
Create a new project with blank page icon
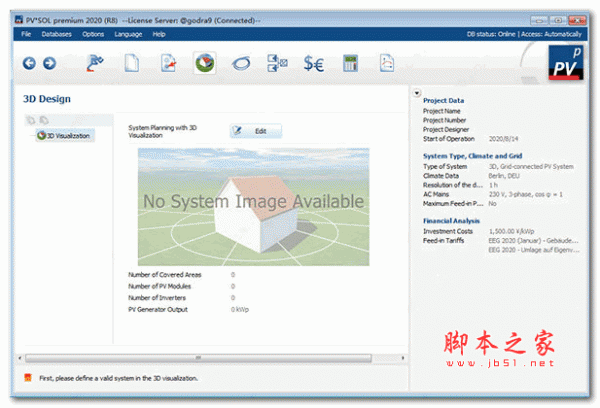[132, 63]
